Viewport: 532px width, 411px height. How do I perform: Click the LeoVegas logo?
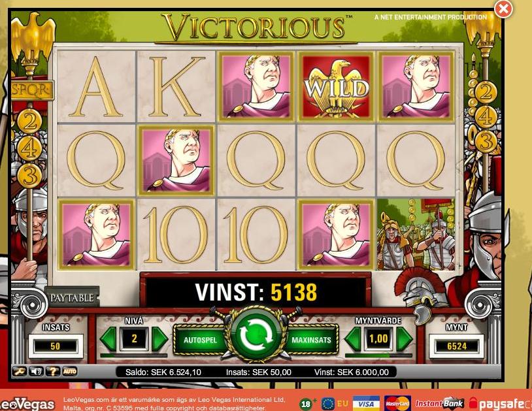click(28, 404)
